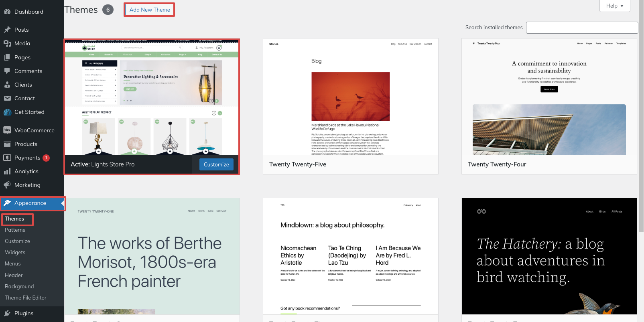Open the Mindblown philosophy blog theme

tap(350, 256)
